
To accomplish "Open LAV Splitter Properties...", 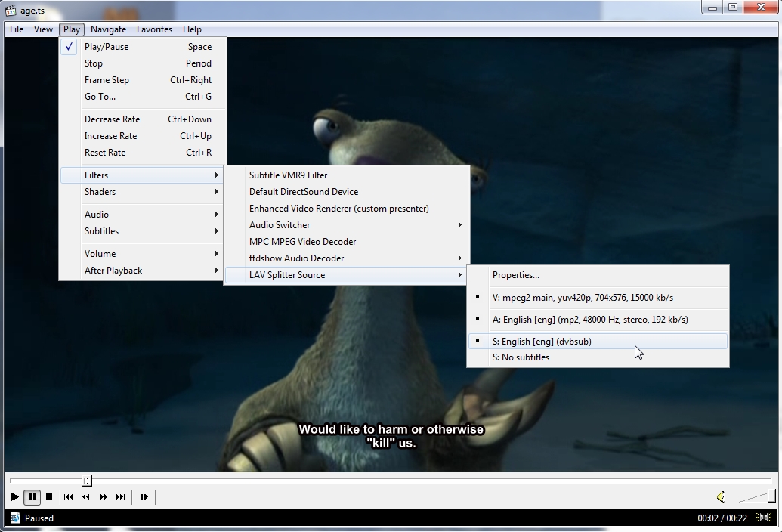I will (598, 275).
